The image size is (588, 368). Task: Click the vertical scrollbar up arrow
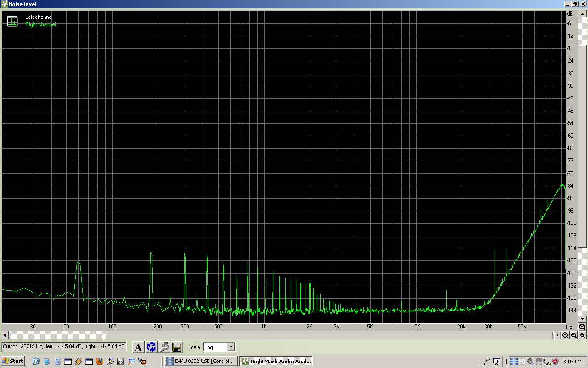[582, 14]
